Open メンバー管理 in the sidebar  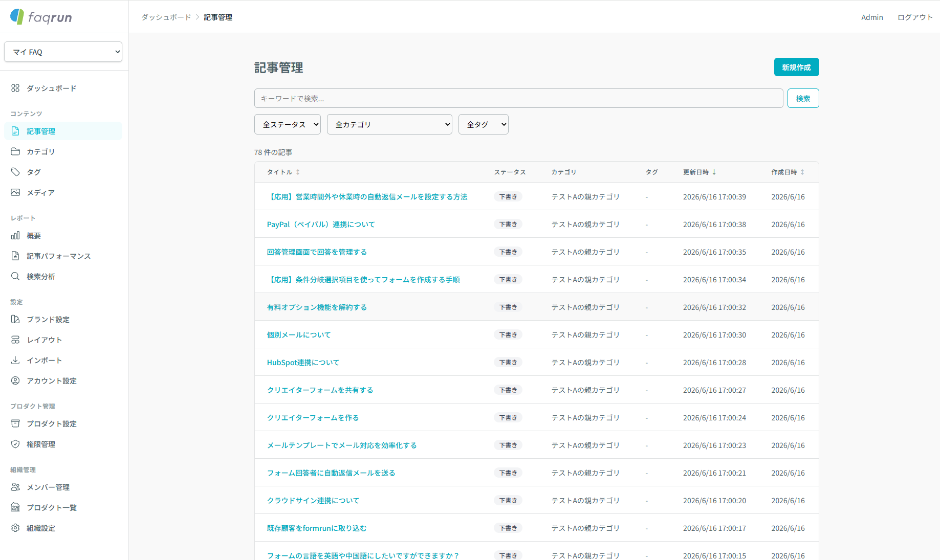point(63,487)
